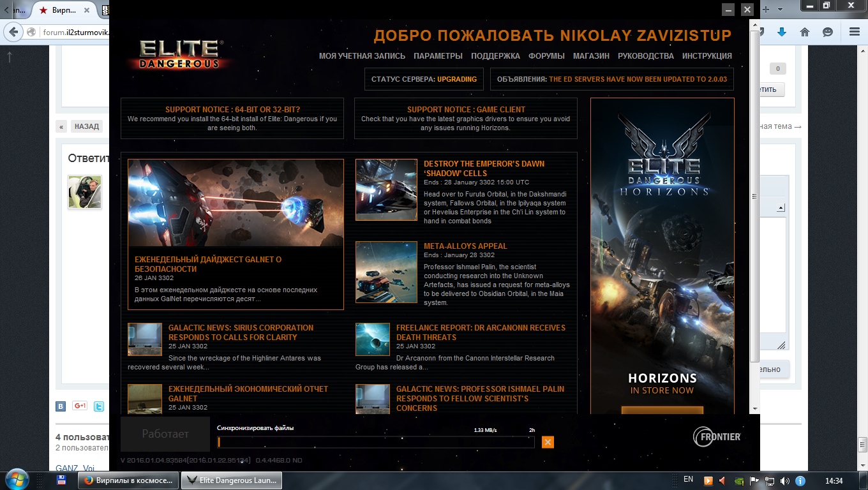868x490 pixels.
Task: Click the red speaker tray icon
Action: 723,480
